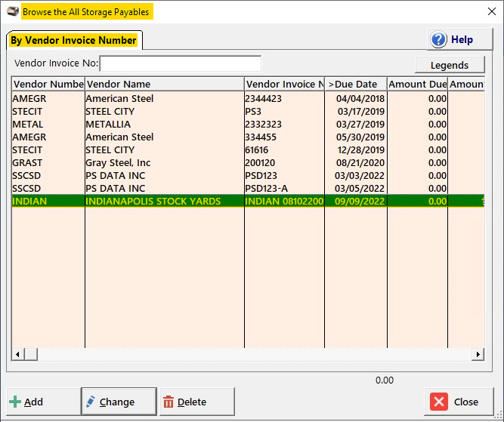The height and width of the screenshot is (422, 504).
Task: Select the row with invoice 61616
Action: pyautogui.click(x=248, y=149)
